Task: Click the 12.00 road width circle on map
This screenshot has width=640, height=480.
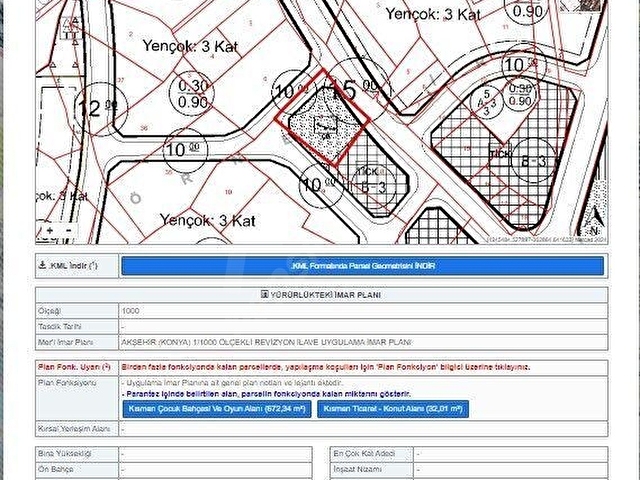Action: 100,109
